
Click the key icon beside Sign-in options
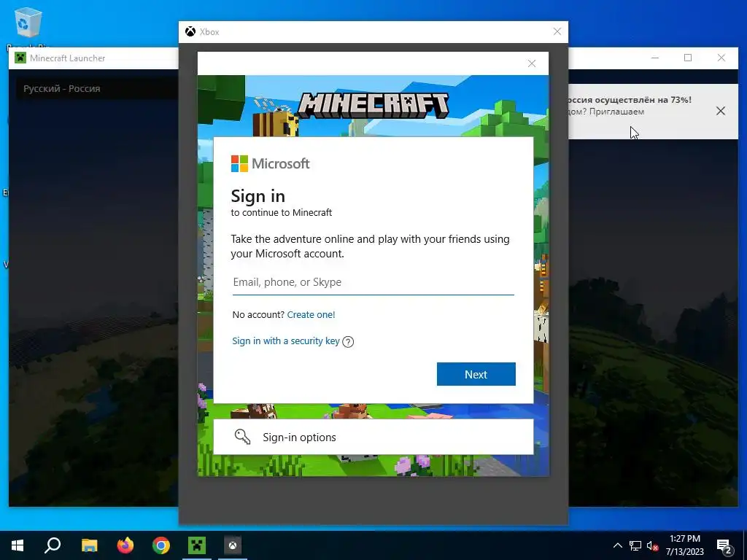(x=242, y=437)
